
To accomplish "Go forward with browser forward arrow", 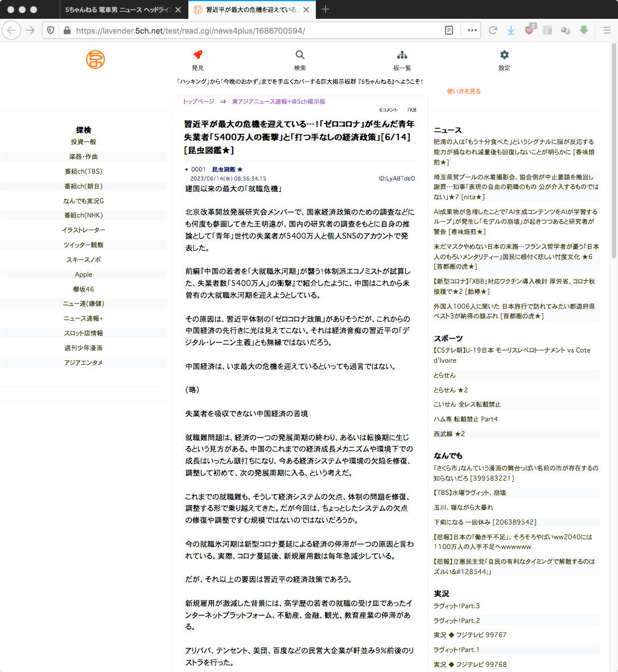I will click(30, 30).
